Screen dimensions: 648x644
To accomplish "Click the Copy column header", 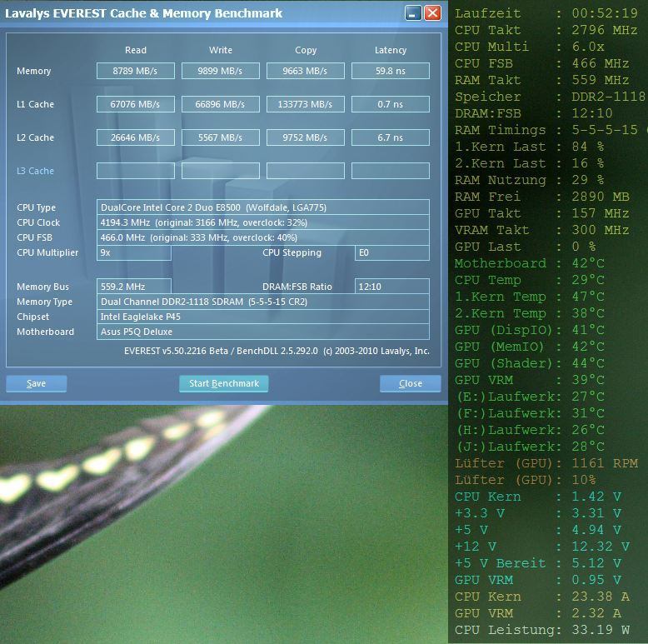I will pyautogui.click(x=306, y=51).
